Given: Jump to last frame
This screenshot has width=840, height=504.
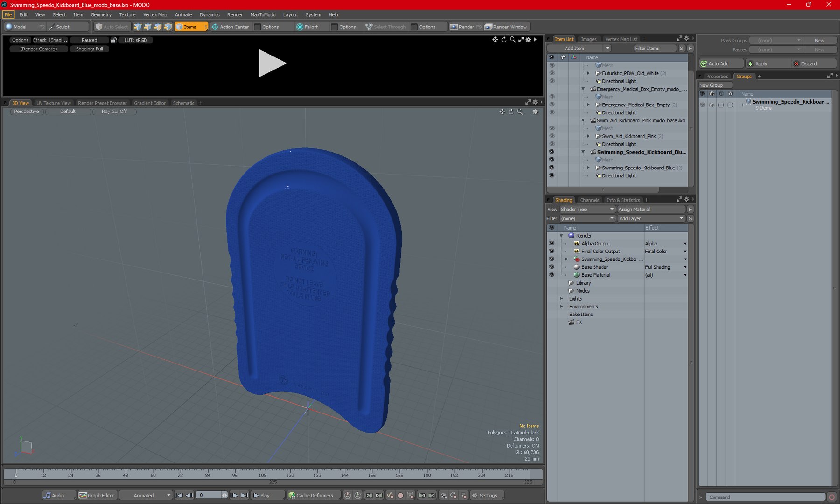Looking at the screenshot, I should point(245,496).
